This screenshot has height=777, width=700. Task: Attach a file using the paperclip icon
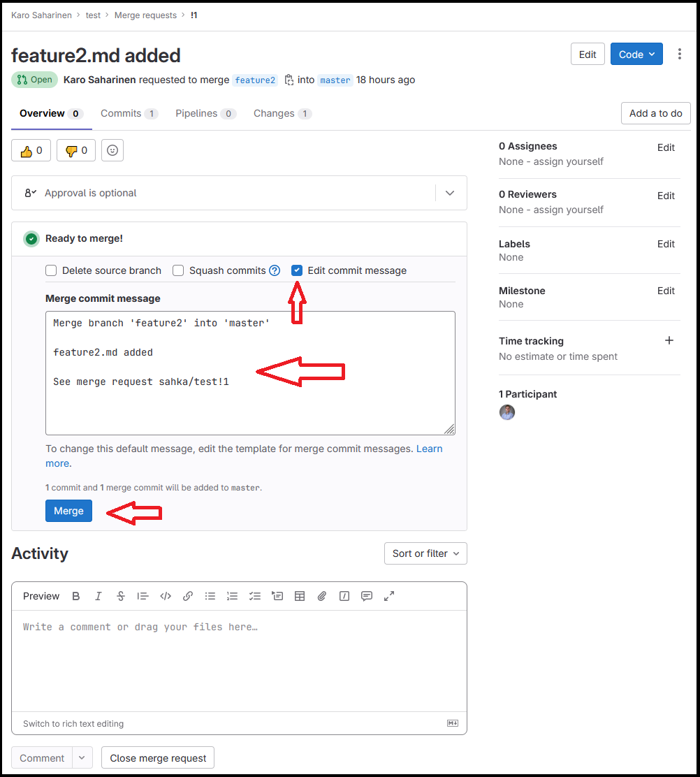[x=322, y=596]
